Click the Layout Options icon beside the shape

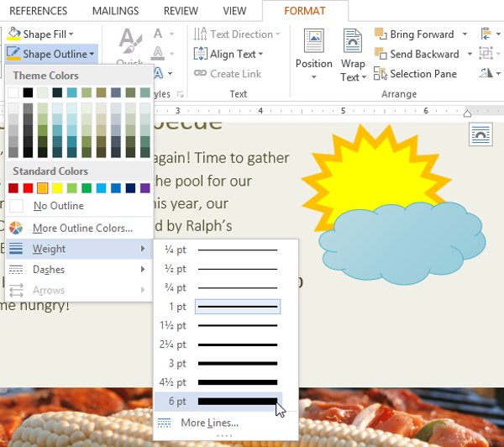tap(481, 135)
